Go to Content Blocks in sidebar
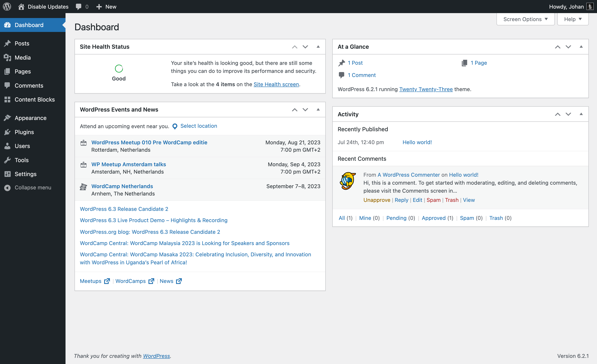The image size is (597, 364). click(x=35, y=99)
